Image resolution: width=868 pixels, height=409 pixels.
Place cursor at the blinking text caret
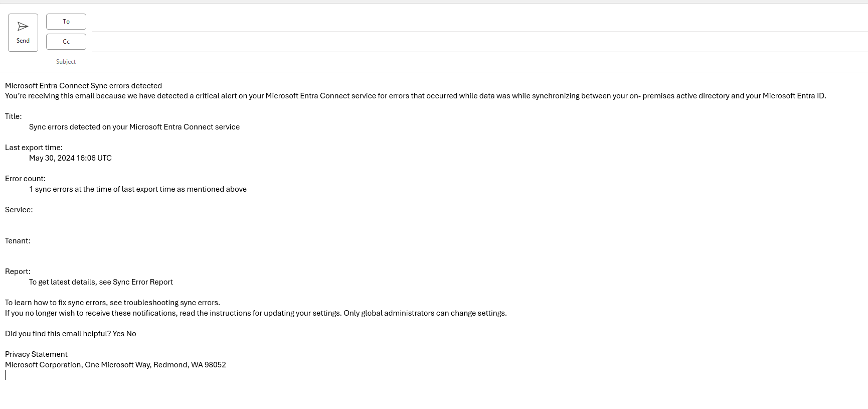pos(6,375)
